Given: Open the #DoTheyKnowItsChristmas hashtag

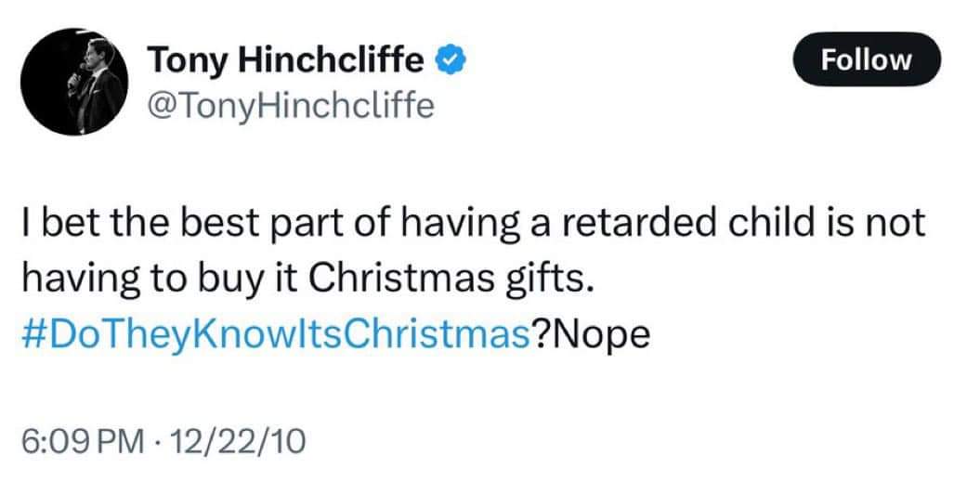Looking at the screenshot, I should click(x=276, y=337).
